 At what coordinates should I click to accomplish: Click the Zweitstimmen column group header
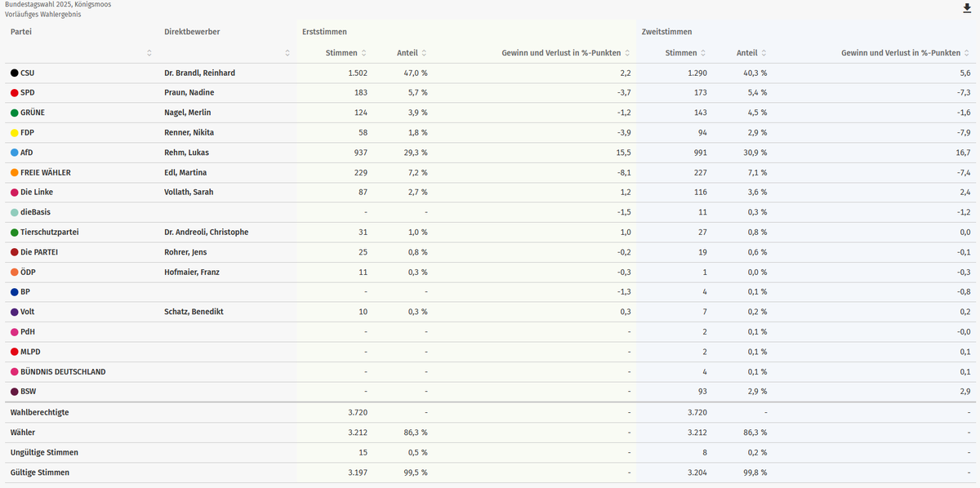pos(667,32)
